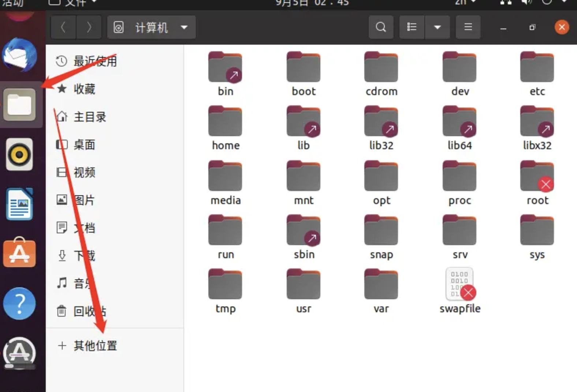Open the hamburger main menu
The image size is (577, 392).
coord(468,27)
